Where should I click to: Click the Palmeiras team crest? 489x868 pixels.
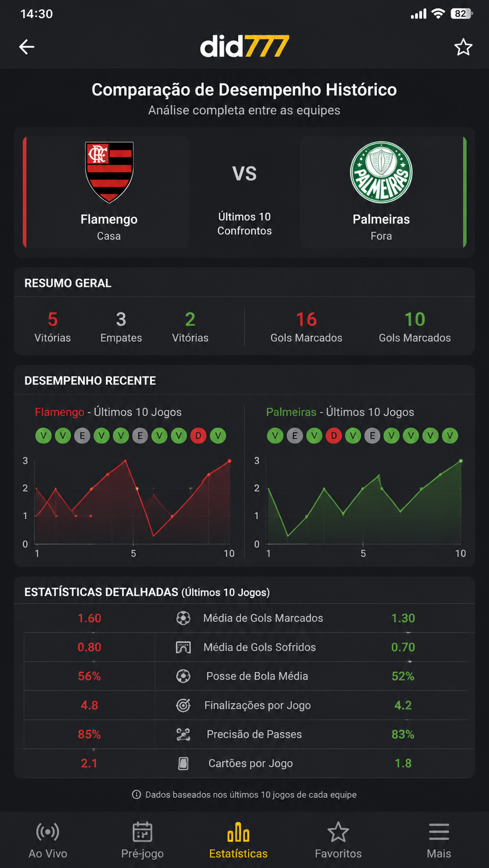381,172
